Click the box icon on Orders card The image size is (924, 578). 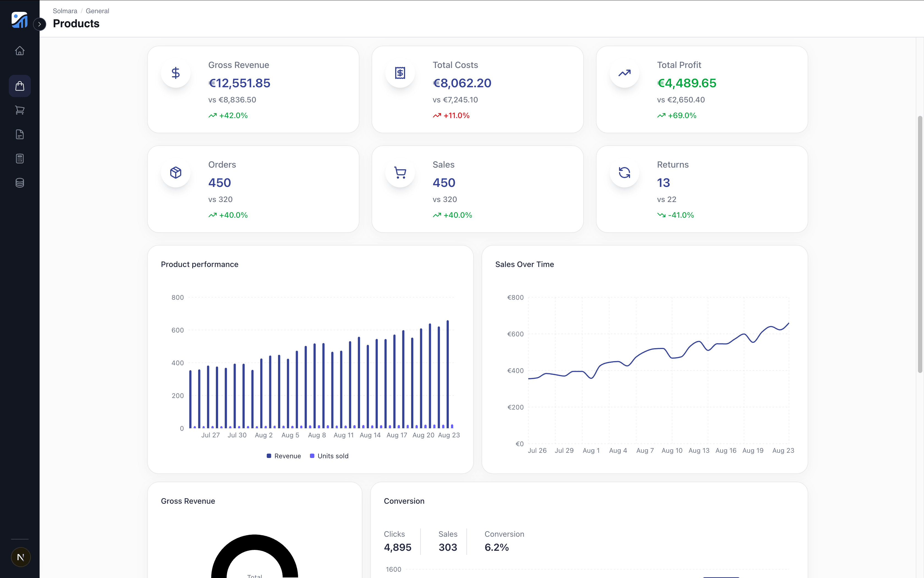point(176,172)
